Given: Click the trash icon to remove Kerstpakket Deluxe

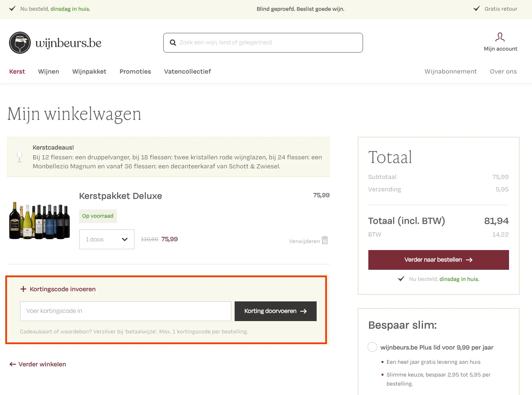Looking at the screenshot, I should [324, 240].
